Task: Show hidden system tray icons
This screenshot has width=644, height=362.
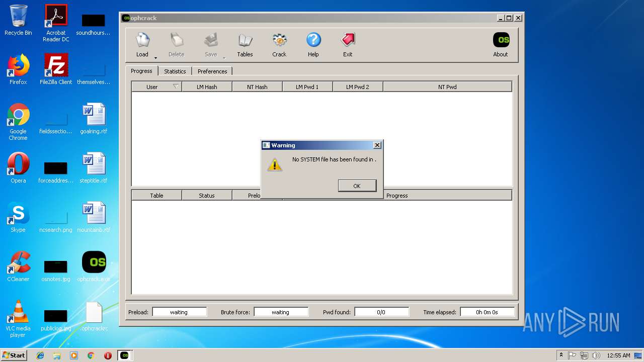Action: (561, 355)
